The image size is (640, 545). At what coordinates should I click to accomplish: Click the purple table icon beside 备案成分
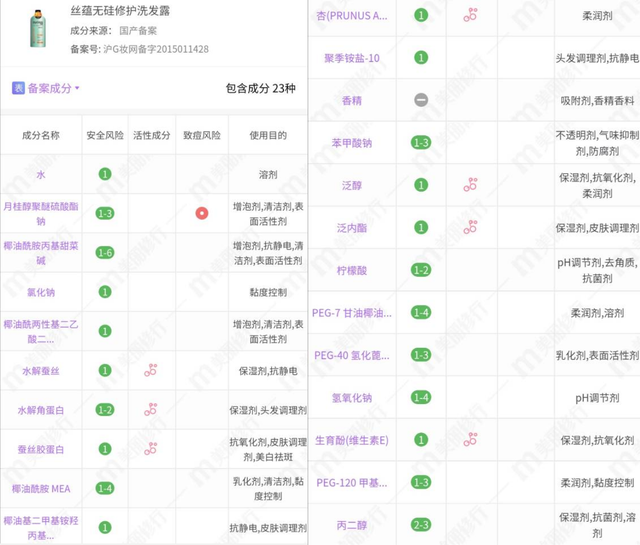18,88
